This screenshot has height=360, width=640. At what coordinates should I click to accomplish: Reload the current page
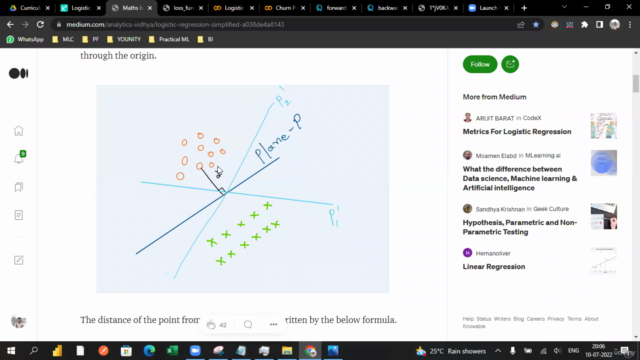[40, 24]
